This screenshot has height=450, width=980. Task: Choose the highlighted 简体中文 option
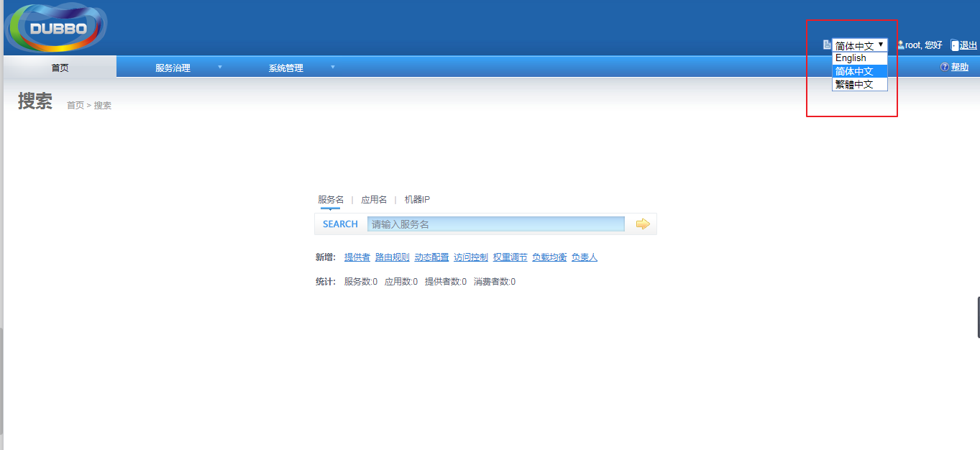pos(853,70)
